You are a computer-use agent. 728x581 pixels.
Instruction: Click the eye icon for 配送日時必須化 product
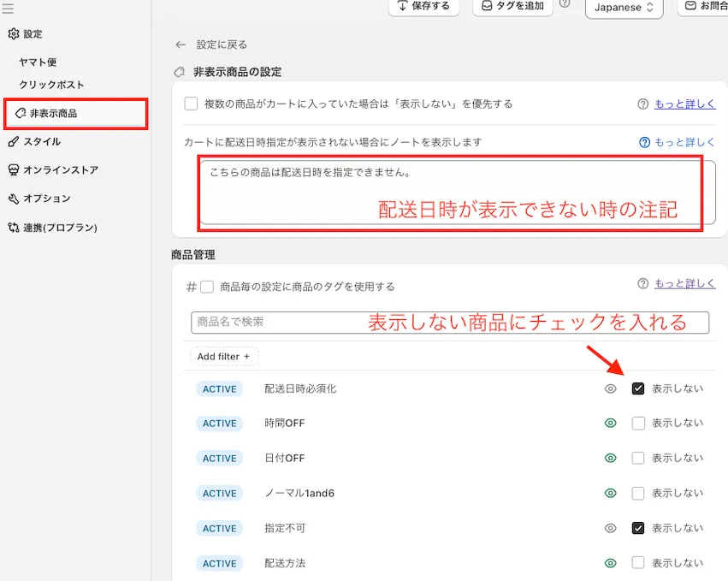click(610, 388)
